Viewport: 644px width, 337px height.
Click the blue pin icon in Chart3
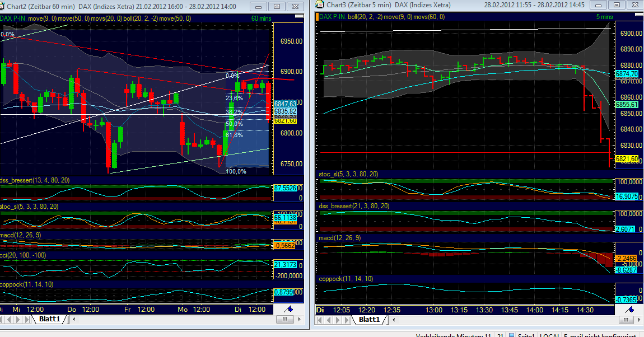629,310
